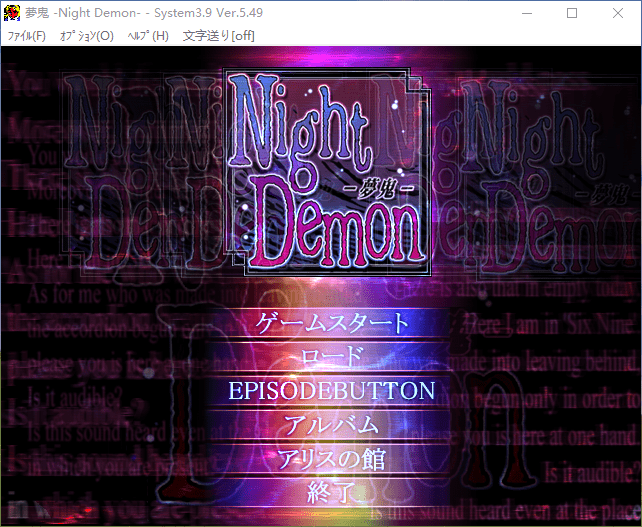642x527 pixels.
Task: Select ロード to load a save
Action: [x=333, y=357]
